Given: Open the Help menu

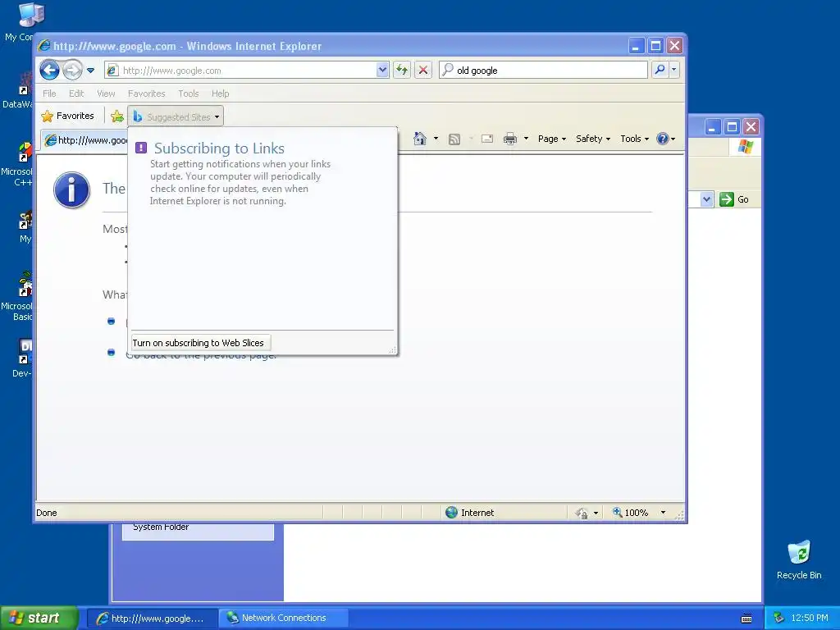Looking at the screenshot, I should tap(220, 94).
